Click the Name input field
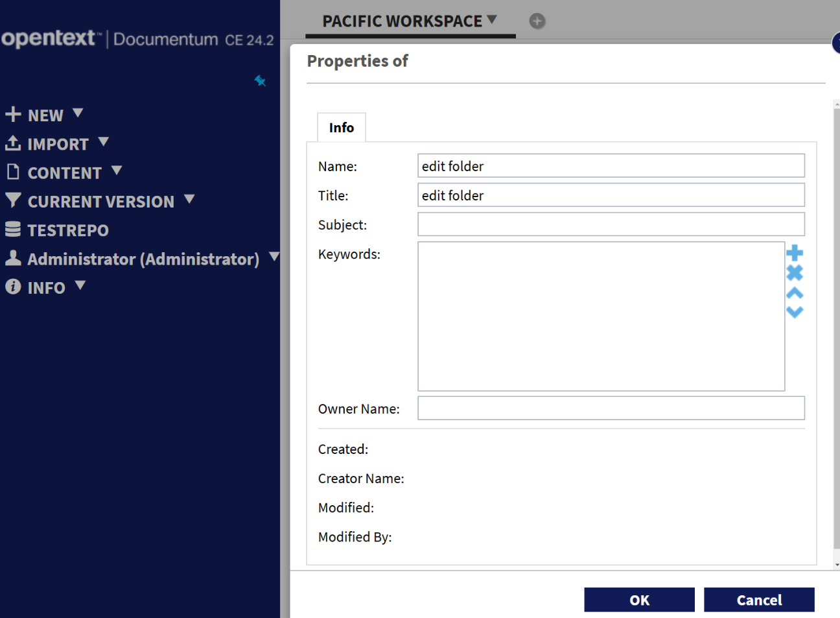 pyautogui.click(x=611, y=165)
